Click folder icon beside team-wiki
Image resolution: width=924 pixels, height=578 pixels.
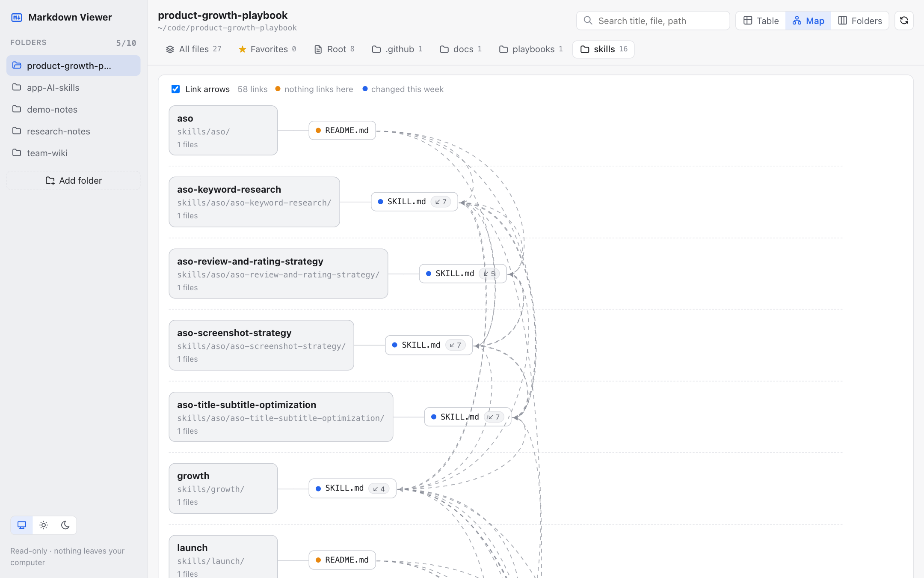point(17,153)
